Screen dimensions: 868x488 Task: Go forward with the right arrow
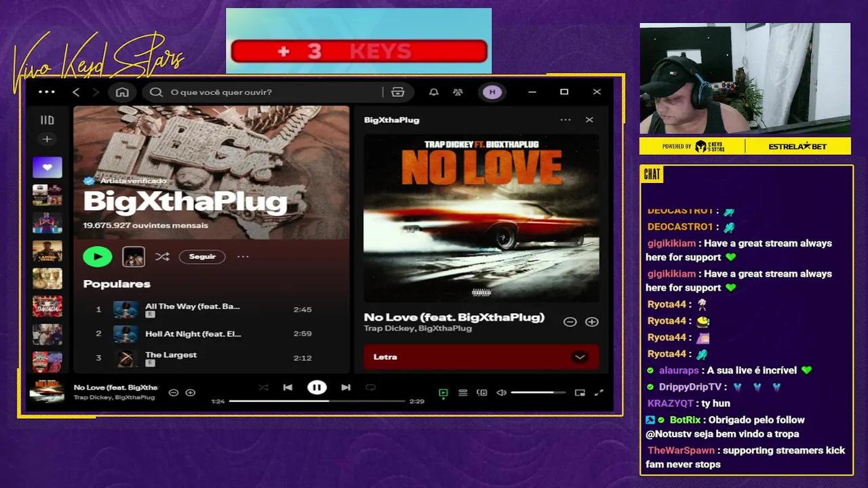96,91
